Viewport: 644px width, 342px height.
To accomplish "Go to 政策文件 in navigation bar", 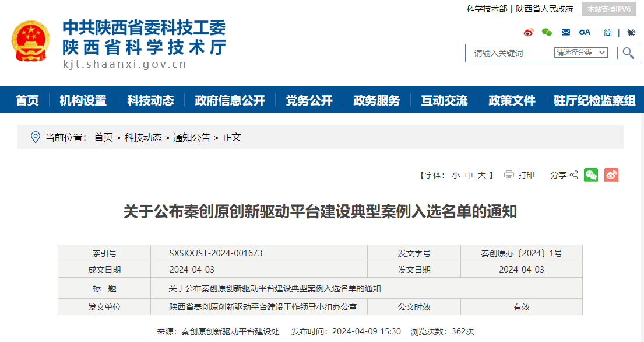I will [x=512, y=100].
